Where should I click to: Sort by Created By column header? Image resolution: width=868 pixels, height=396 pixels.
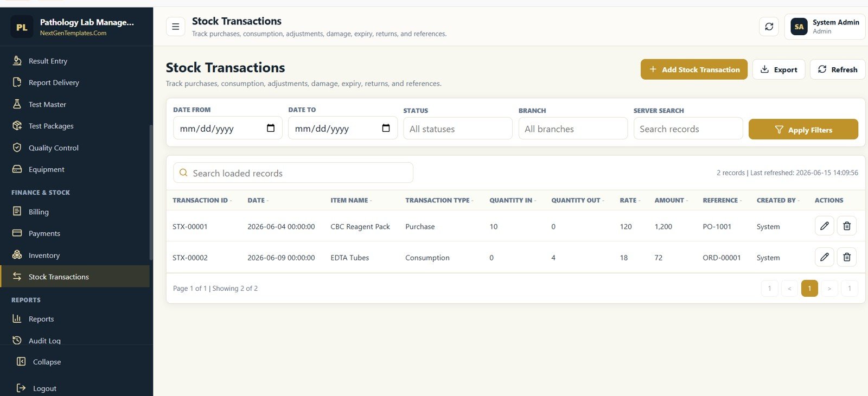click(778, 200)
